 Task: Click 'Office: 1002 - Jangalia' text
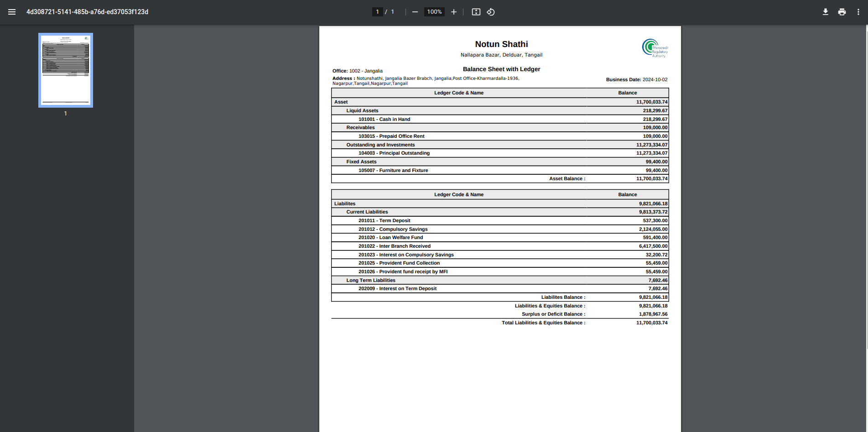pyautogui.click(x=358, y=71)
